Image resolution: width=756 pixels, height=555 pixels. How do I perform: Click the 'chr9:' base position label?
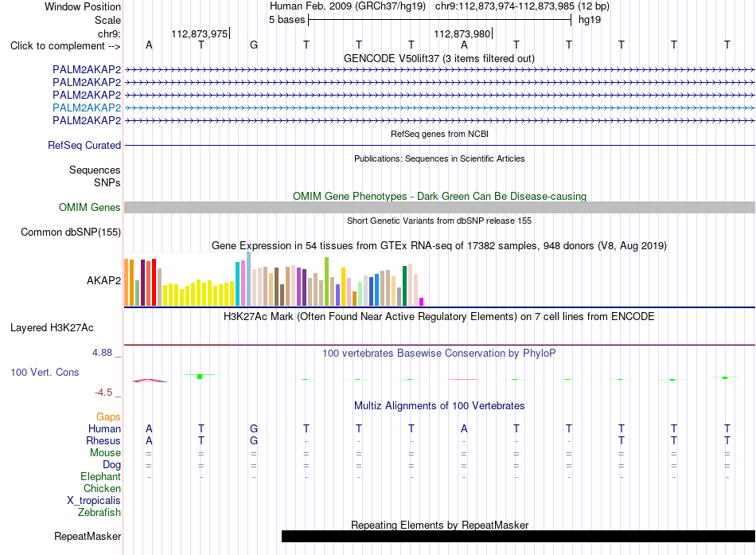tap(109, 33)
